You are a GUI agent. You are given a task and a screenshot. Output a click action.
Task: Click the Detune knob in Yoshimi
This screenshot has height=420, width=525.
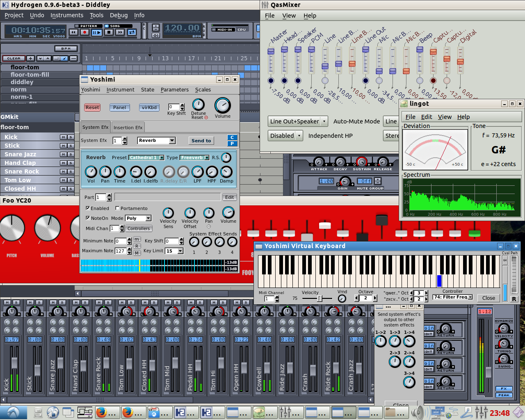pos(199,105)
